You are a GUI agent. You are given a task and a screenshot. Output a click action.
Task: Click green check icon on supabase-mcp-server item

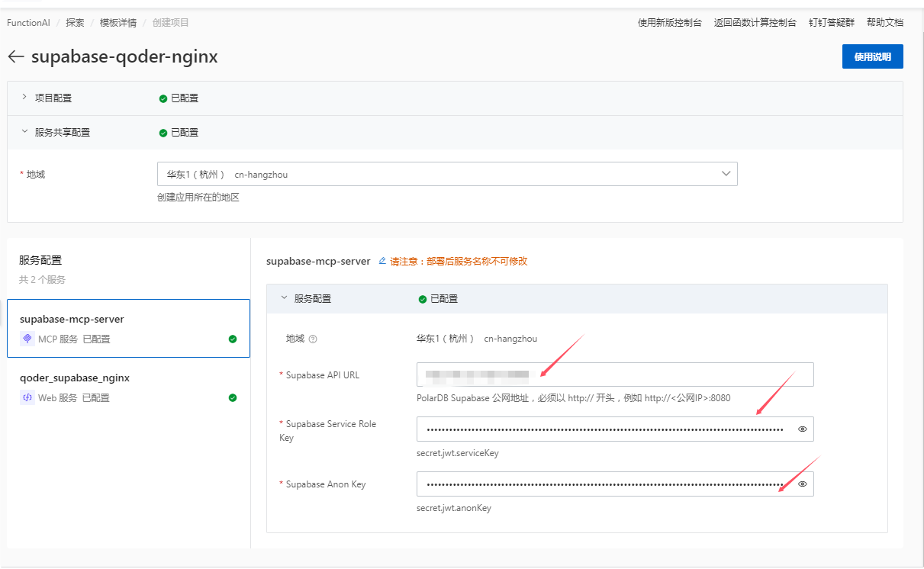click(x=233, y=339)
